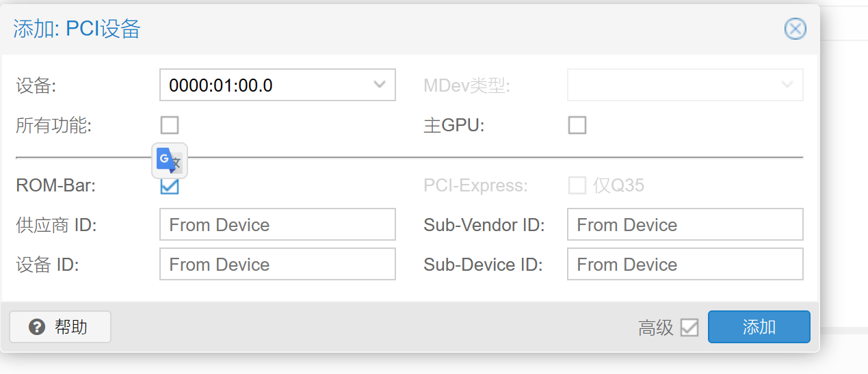This screenshot has width=868, height=374.
Task: Toggle the PCI-Express checkbox
Action: (x=577, y=185)
